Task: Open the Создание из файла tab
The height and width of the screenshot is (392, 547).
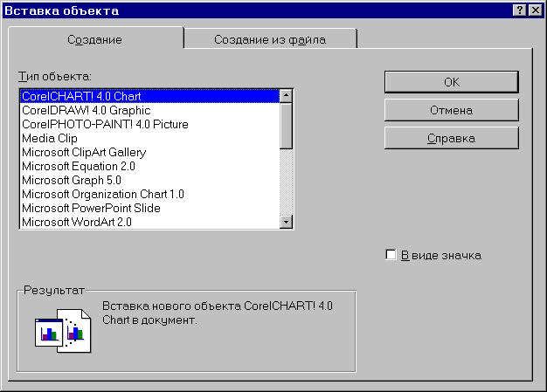Action: [269, 40]
